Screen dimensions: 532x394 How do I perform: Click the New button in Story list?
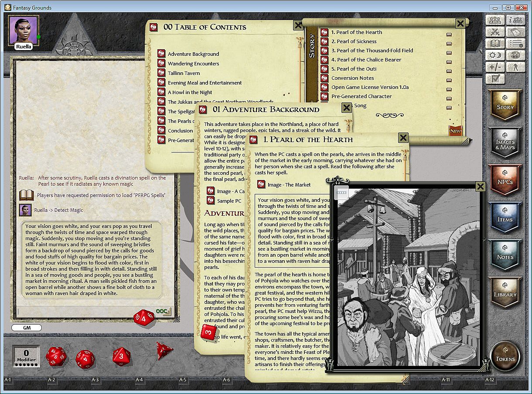pos(455,131)
